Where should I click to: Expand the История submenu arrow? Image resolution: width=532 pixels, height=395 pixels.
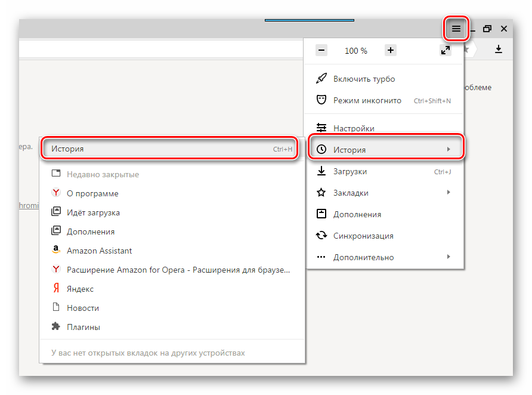click(449, 150)
